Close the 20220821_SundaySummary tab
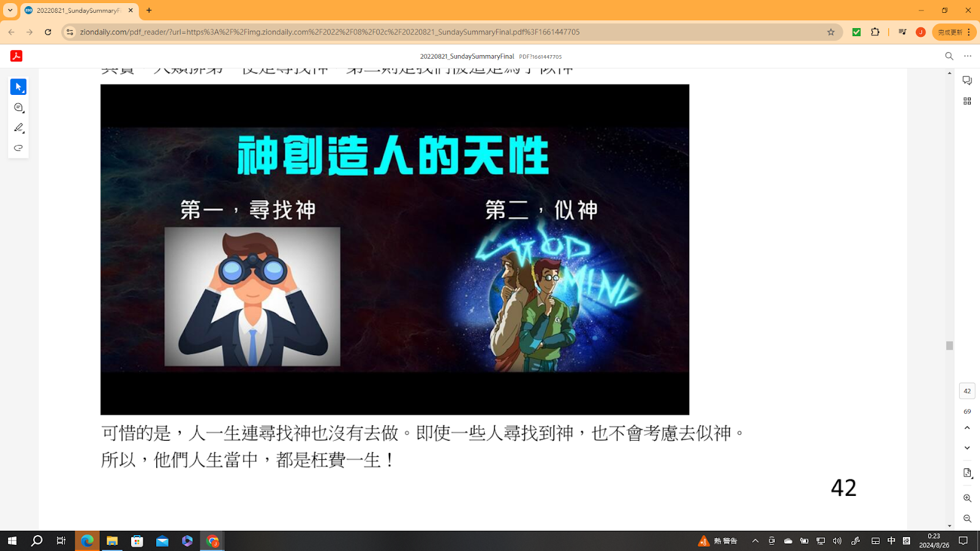The height and width of the screenshot is (551, 980). [x=130, y=10]
